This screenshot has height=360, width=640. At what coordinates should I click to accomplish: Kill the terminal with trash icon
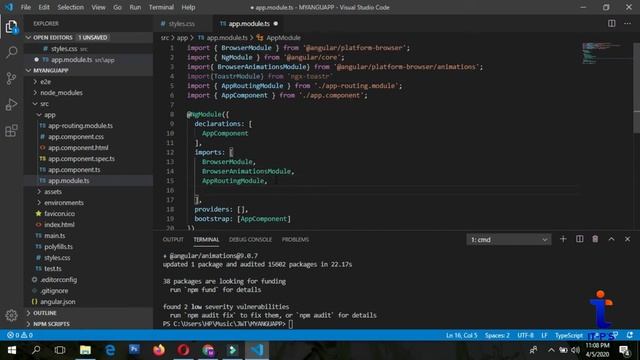595,239
